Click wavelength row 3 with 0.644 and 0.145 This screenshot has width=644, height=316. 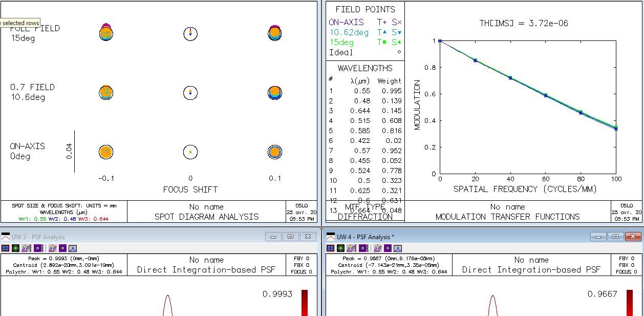tap(365, 111)
